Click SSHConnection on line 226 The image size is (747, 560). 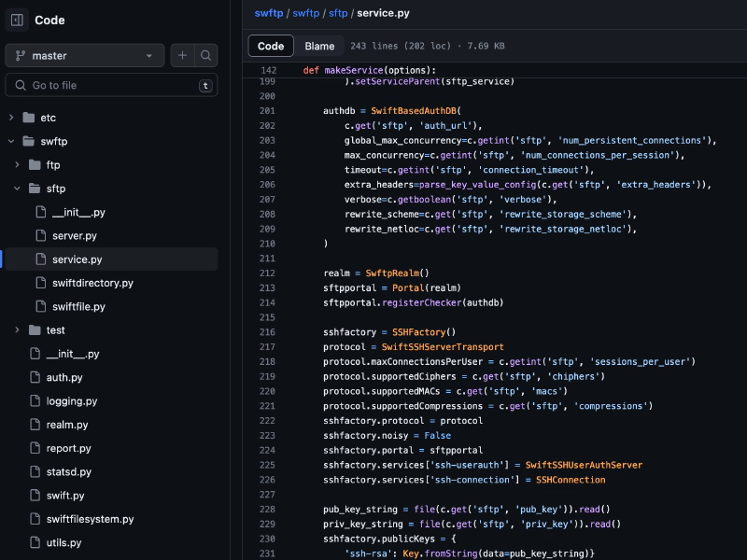pos(571,480)
